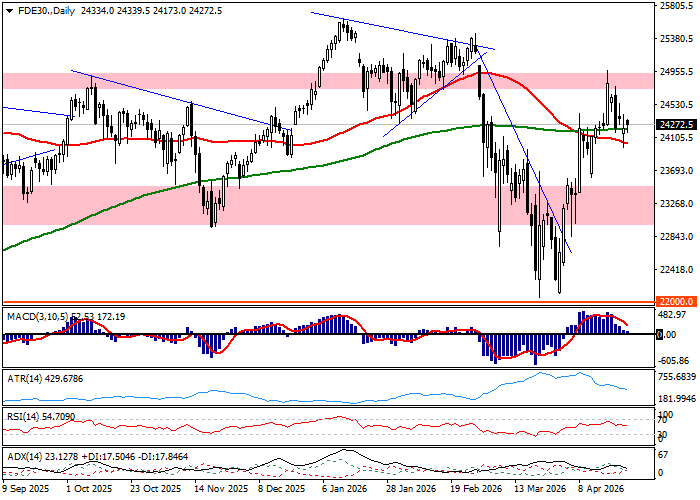Click the 23268.0 price axis label
The width and height of the screenshot is (700, 500).
coord(676,203)
